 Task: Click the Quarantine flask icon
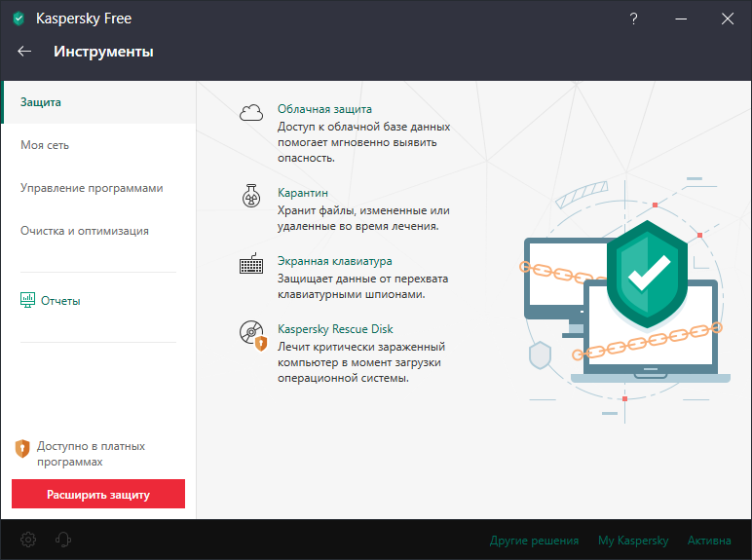(x=251, y=196)
